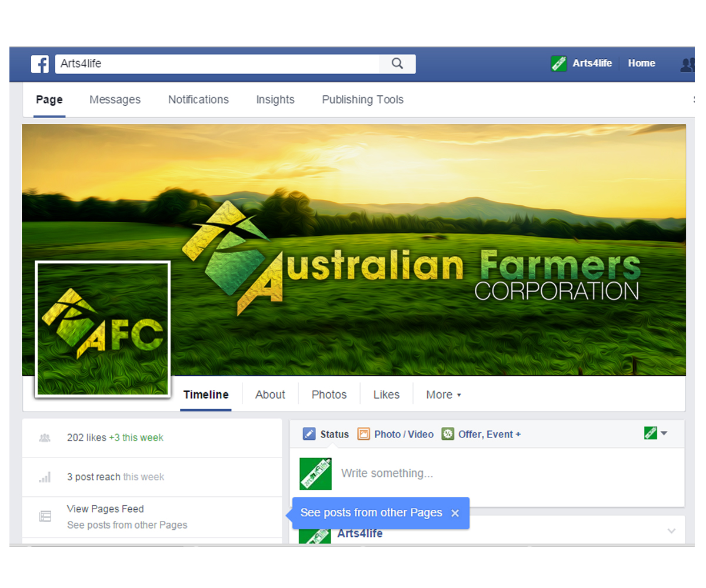Select the Photos tab
The image size is (706, 588).
point(329,395)
